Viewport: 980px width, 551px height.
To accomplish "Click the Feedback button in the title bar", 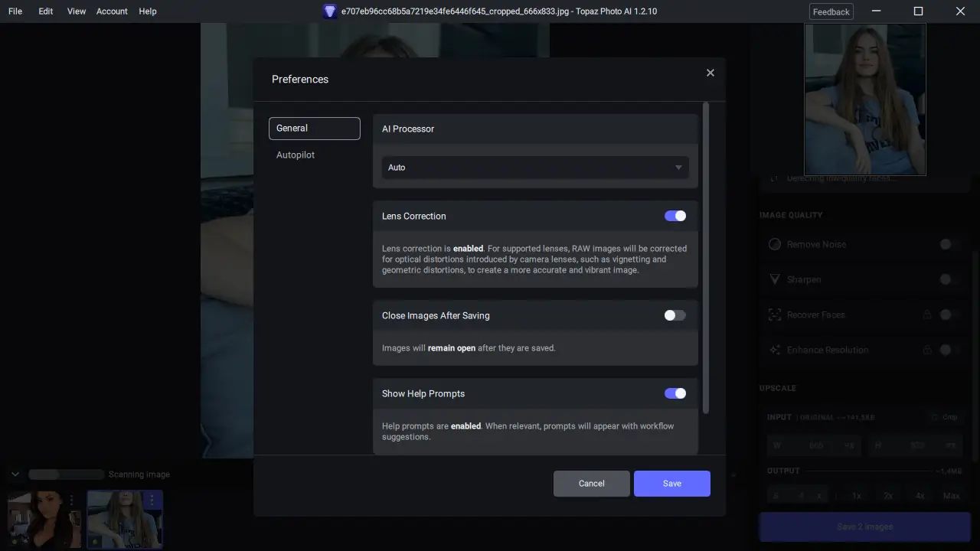I will pos(831,11).
